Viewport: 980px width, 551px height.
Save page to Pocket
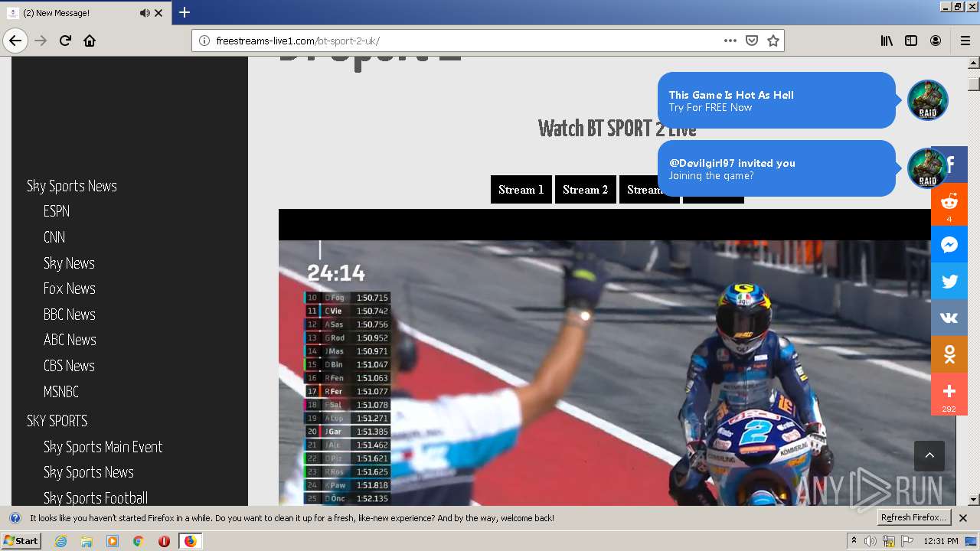(x=752, y=41)
